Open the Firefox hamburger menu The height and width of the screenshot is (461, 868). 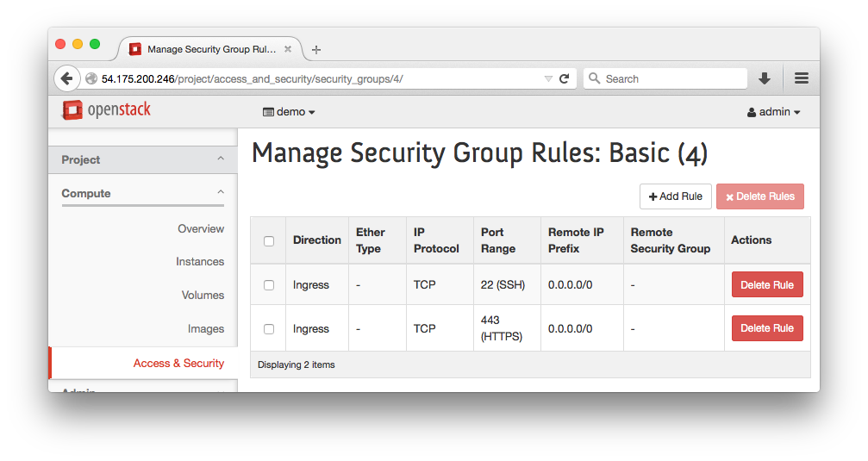(x=801, y=78)
